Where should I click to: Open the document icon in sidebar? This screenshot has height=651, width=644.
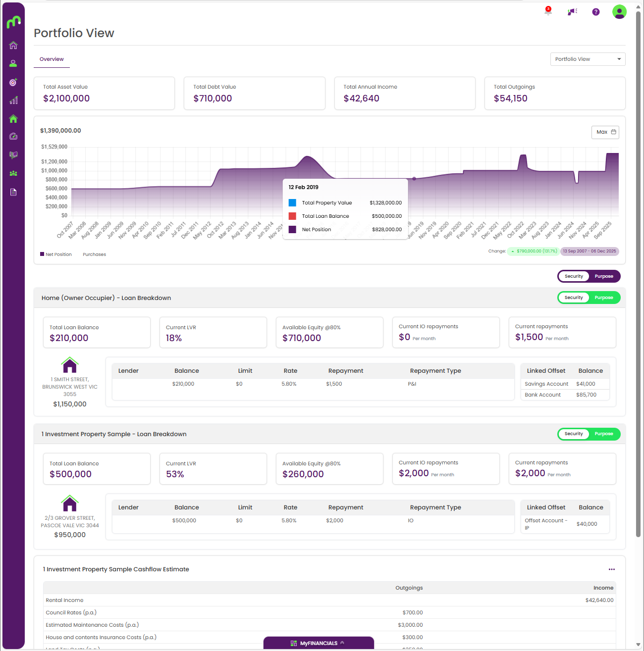pos(13,192)
